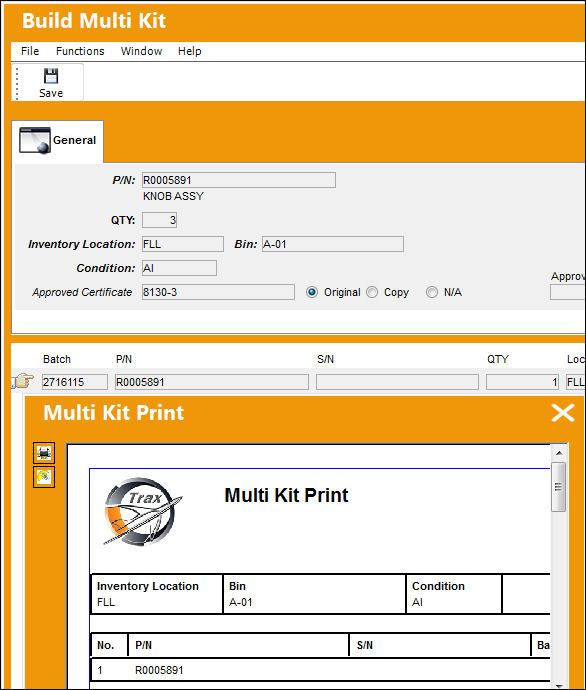Click the Approved Certificate field 8130-3

pos(218,292)
